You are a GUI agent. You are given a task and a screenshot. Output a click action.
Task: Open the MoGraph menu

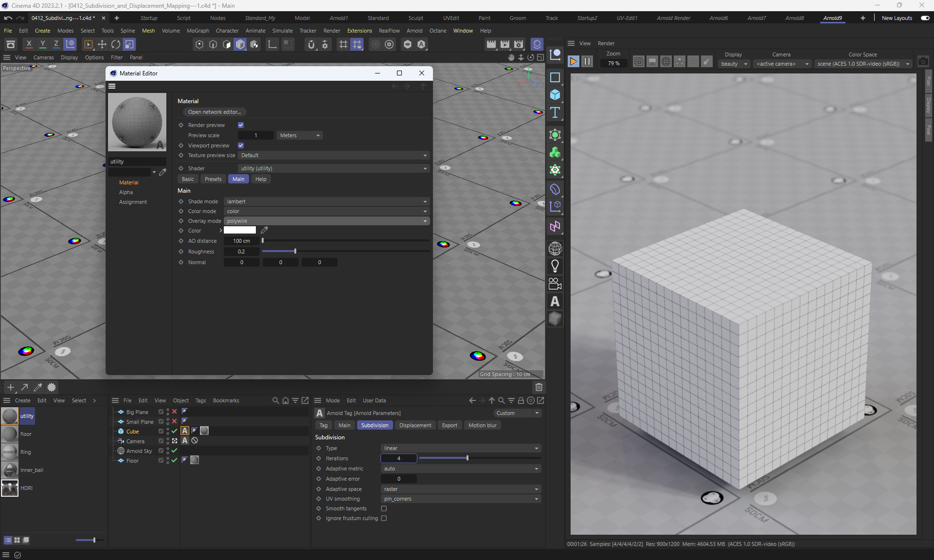(x=198, y=31)
